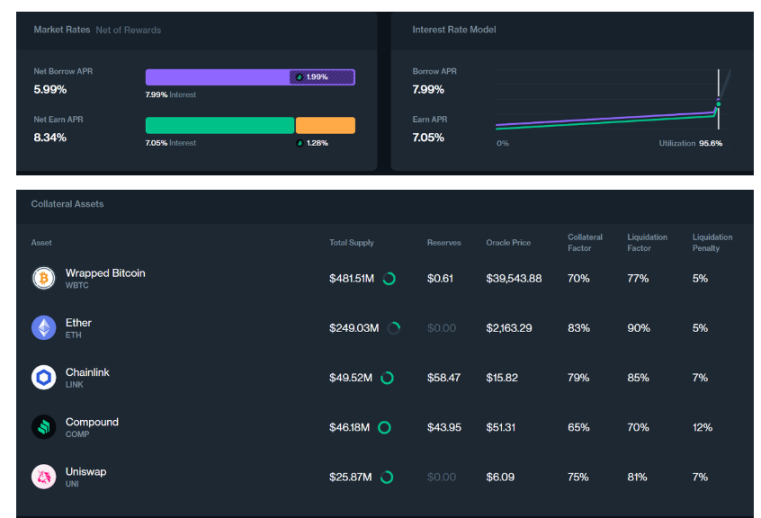Select the Market Rates heading

[x=62, y=30]
